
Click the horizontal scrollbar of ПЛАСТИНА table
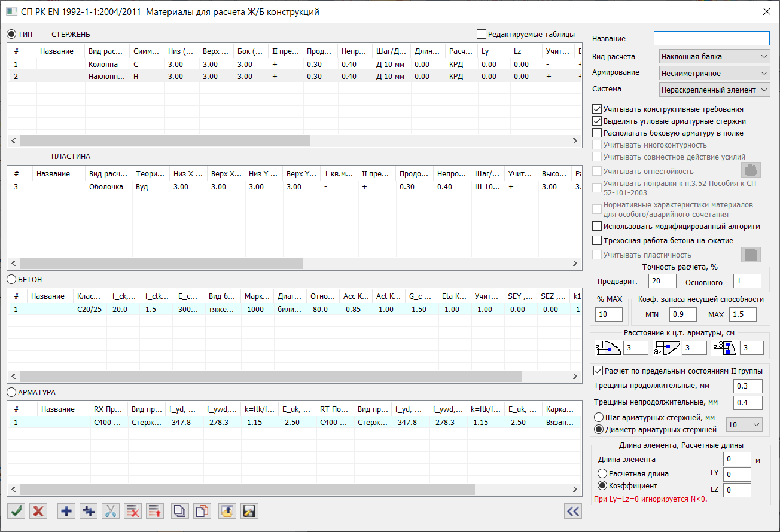point(162,264)
